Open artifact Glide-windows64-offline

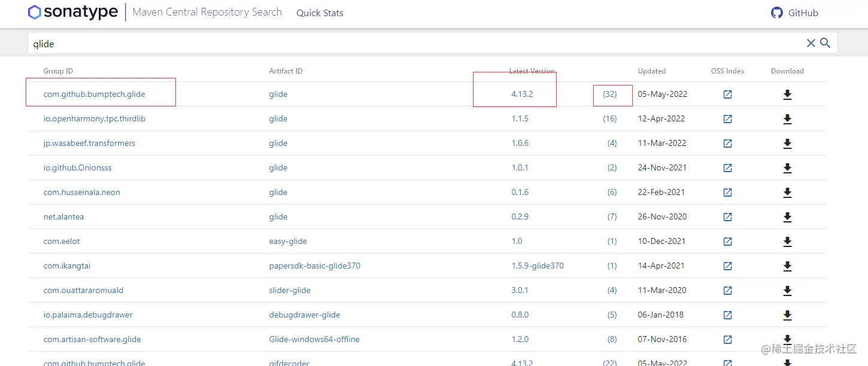[x=314, y=340]
